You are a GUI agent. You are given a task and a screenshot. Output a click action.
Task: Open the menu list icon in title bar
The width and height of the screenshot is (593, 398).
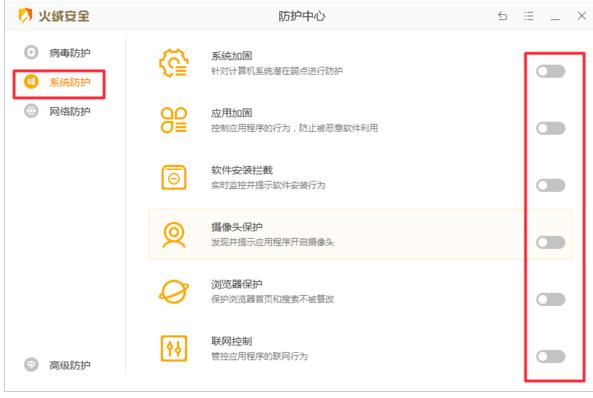point(529,16)
